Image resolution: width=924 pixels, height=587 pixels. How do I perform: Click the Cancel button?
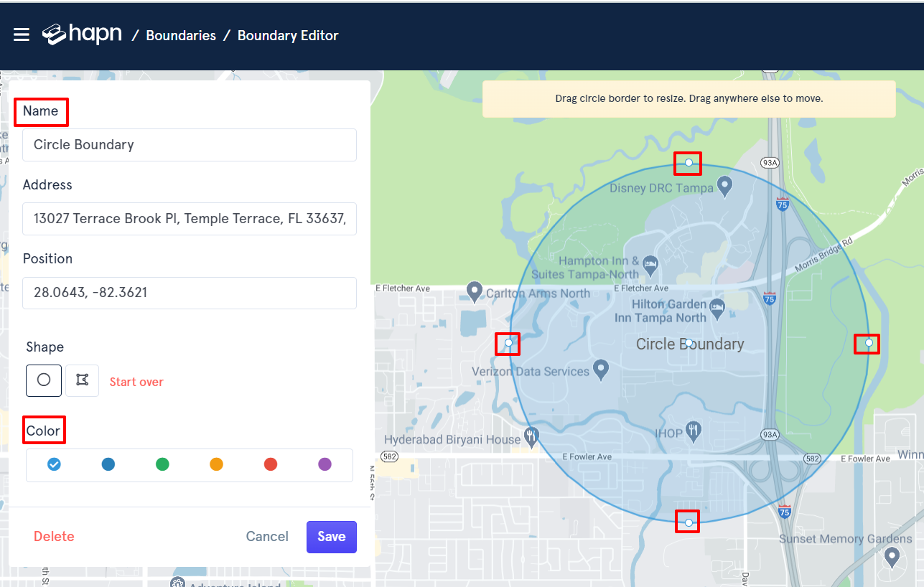click(267, 537)
